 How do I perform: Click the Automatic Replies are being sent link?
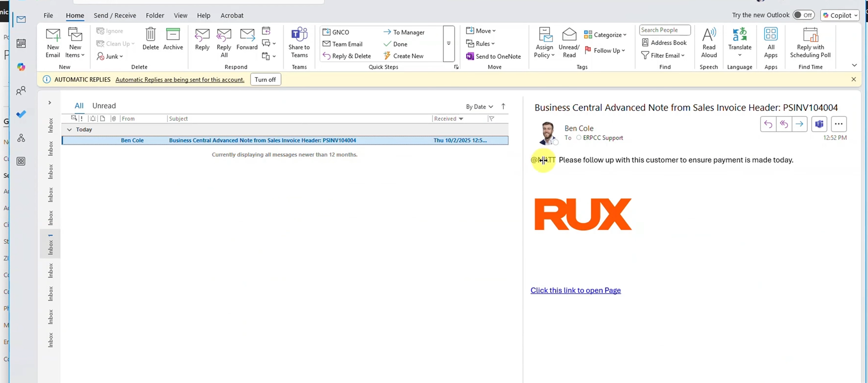point(180,80)
